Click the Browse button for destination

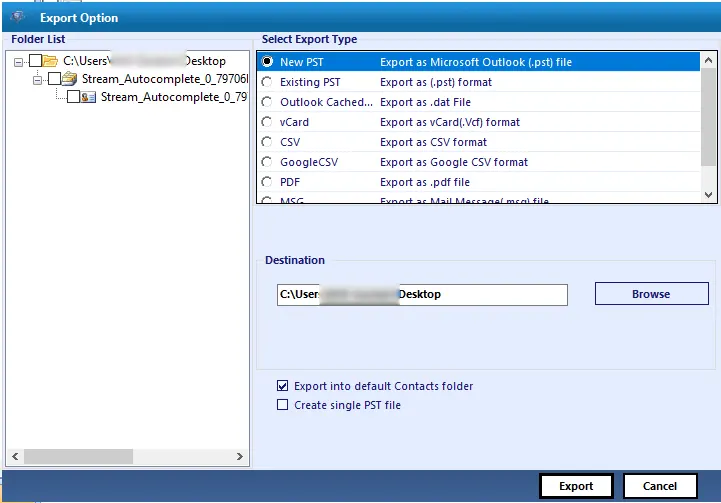pos(652,293)
